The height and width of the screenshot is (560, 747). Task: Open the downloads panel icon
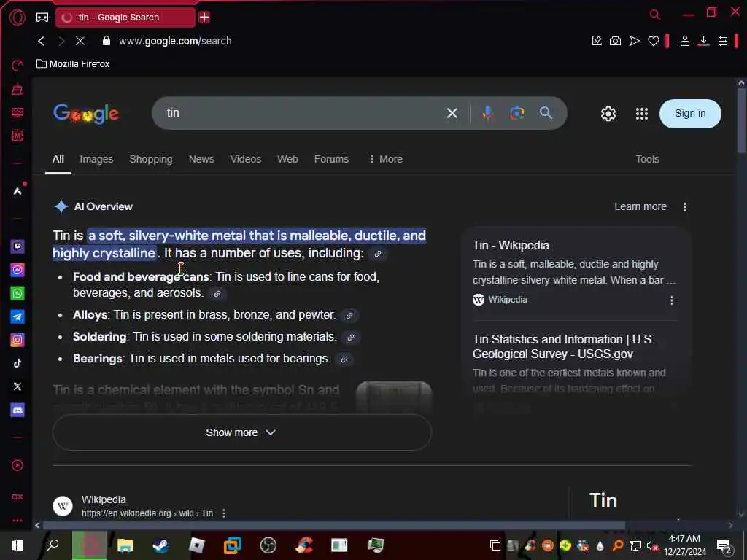pos(703,42)
